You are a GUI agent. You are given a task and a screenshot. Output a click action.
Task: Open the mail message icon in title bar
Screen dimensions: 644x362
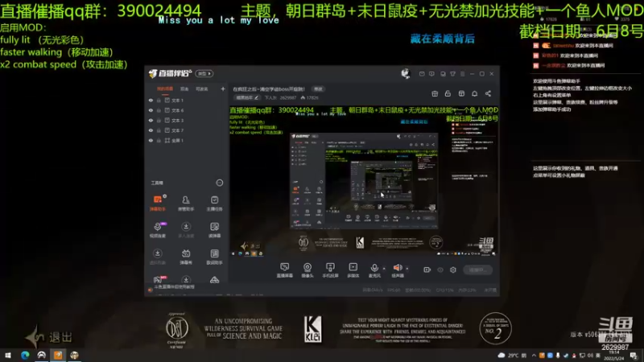(x=422, y=74)
